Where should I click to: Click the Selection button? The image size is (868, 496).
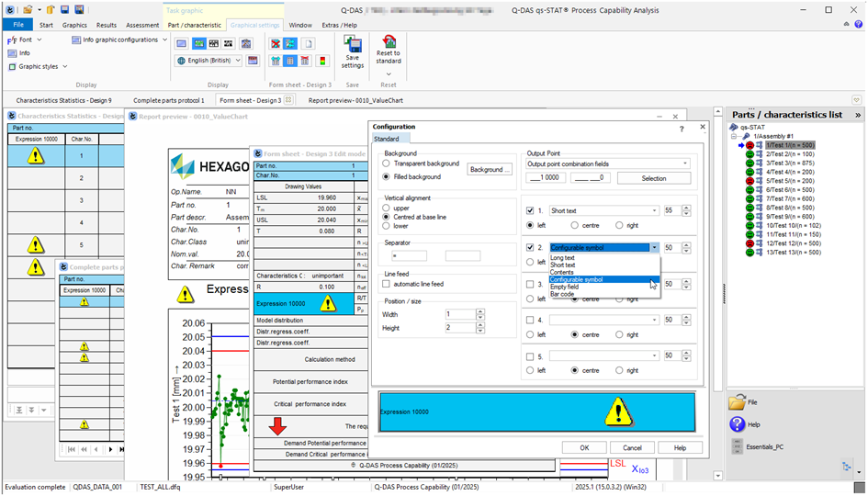click(x=654, y=178)
